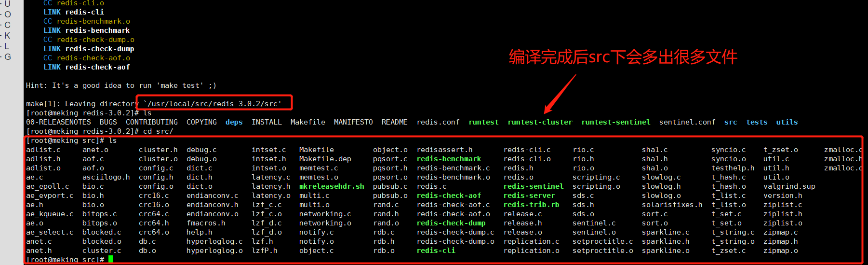This screenshot has height=265, width=868.
Task: Select redis-trib.rb script name
Action: (532, 205)
